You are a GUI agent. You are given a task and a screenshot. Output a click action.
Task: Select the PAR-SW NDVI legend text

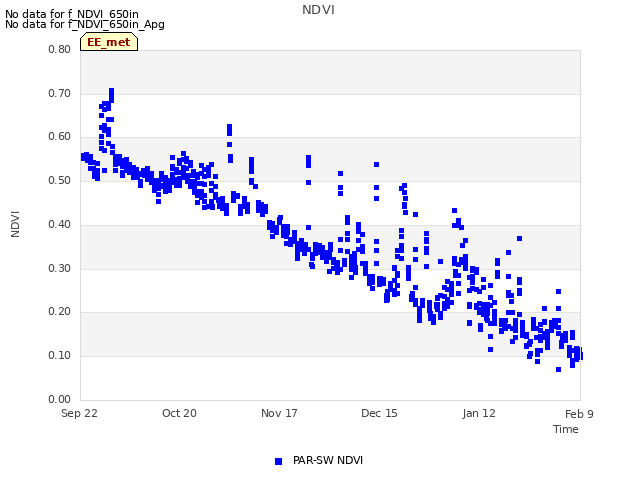[x=328, y=460]
